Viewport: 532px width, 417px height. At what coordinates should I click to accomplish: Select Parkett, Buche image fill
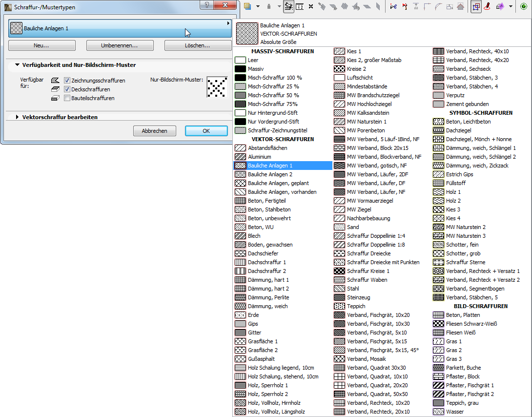coord(481,368)
